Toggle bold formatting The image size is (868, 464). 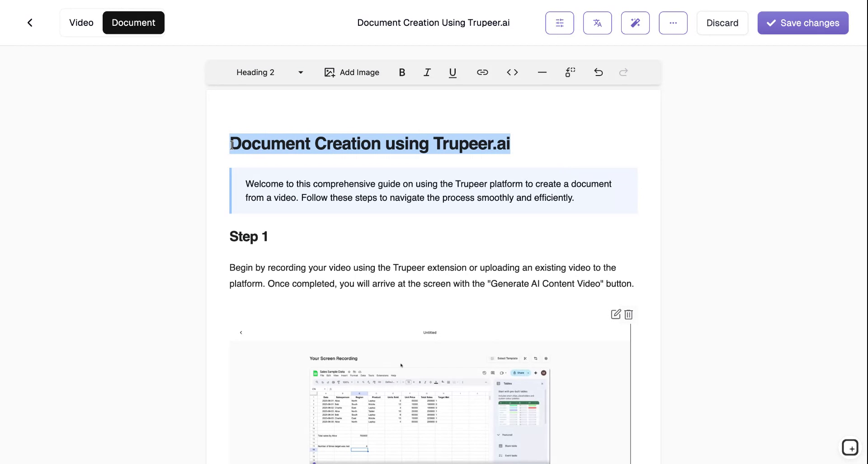coord(401,72)
